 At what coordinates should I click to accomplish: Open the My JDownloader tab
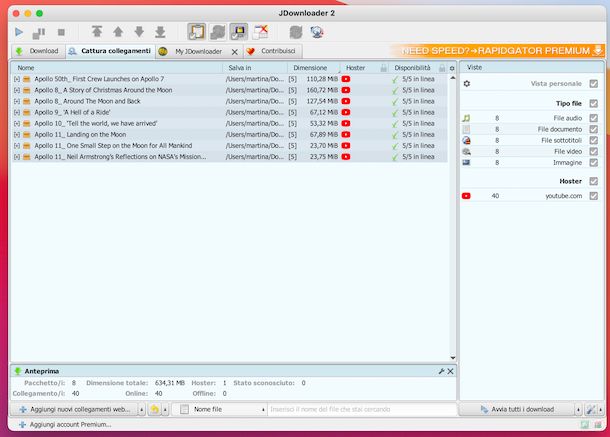pos(193,51)
